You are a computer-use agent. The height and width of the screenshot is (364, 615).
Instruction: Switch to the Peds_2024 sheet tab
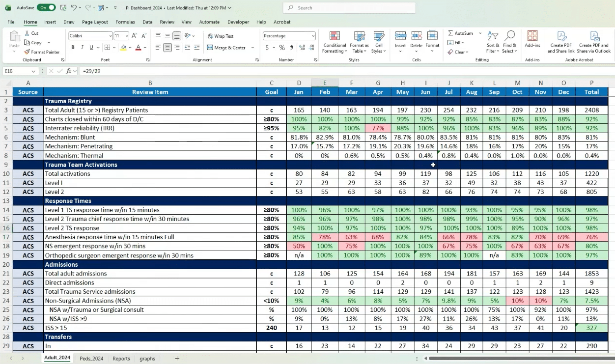coord(91,359)
